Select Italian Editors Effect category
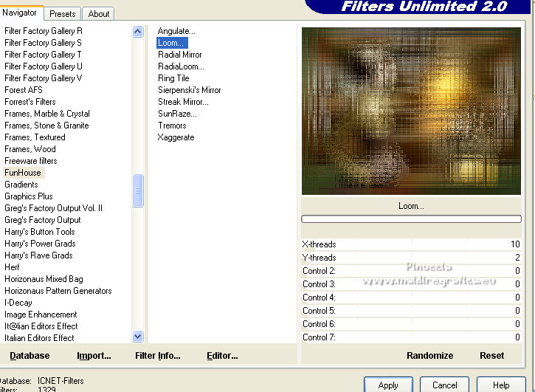535x392 pixels. tap(39, 338)
